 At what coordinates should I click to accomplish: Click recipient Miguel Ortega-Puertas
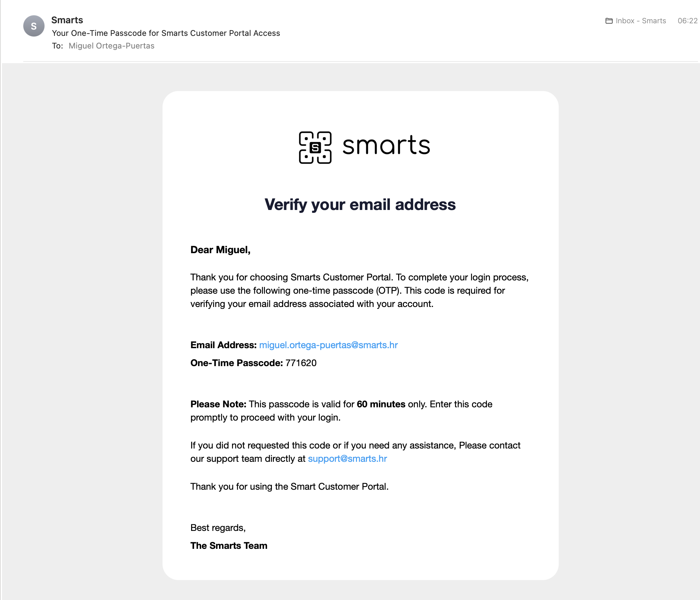(111, 46)
